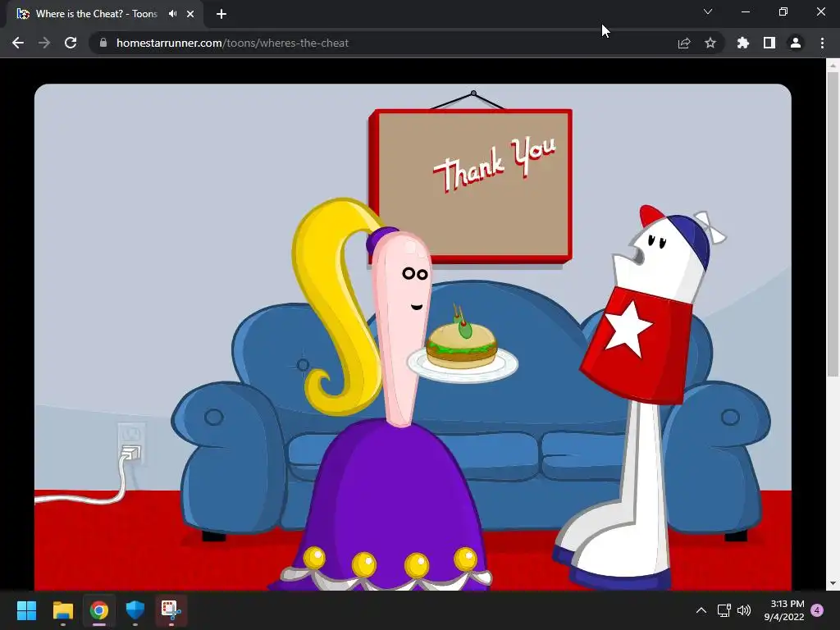Open network status tray icon
The image size is (840, 630).
[724, 610]
